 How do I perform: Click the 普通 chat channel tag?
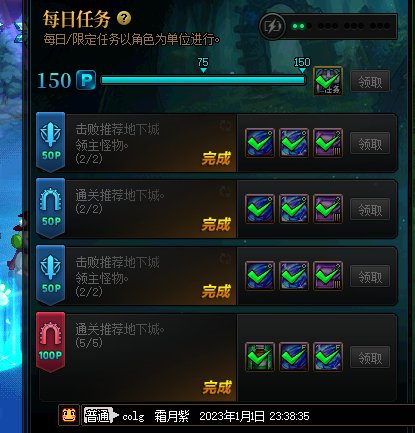(98, 415)
